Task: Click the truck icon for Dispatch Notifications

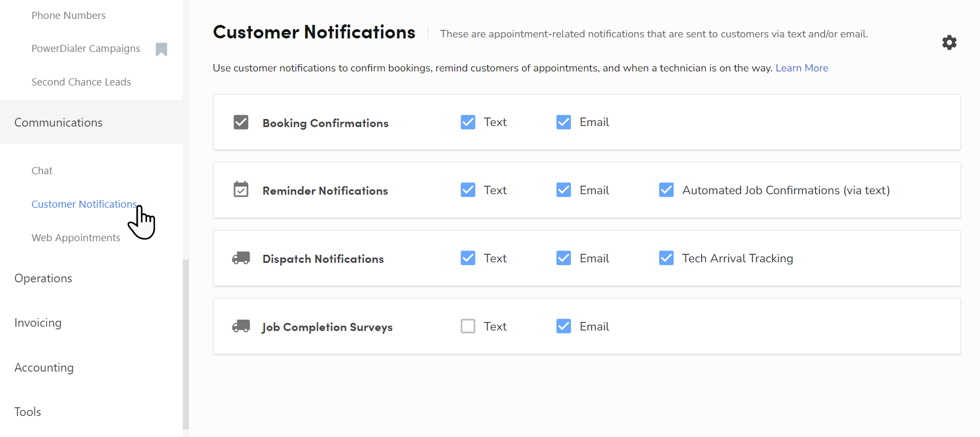Action: (x=241, y=258)
